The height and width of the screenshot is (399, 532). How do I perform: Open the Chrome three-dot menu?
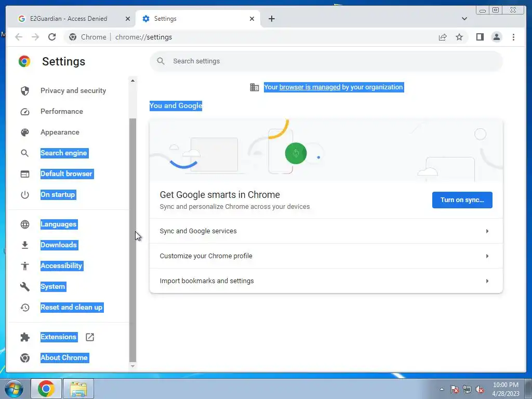click(513, 37)
